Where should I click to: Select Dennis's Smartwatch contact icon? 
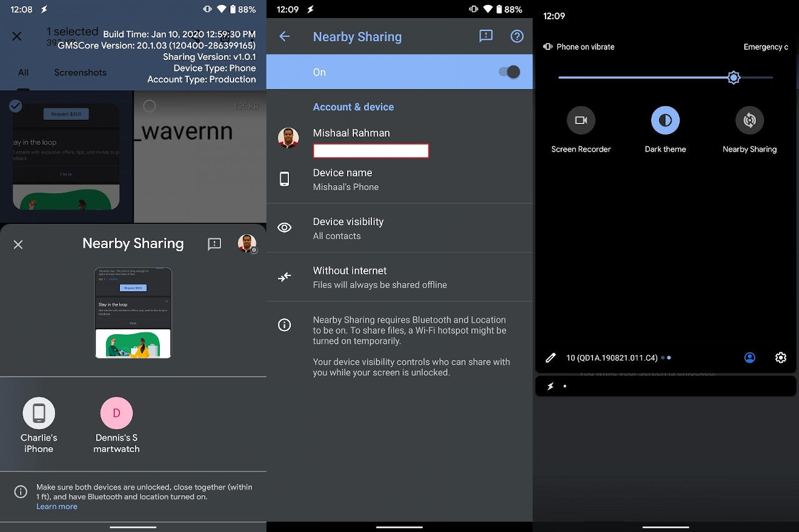coord(117,414)
